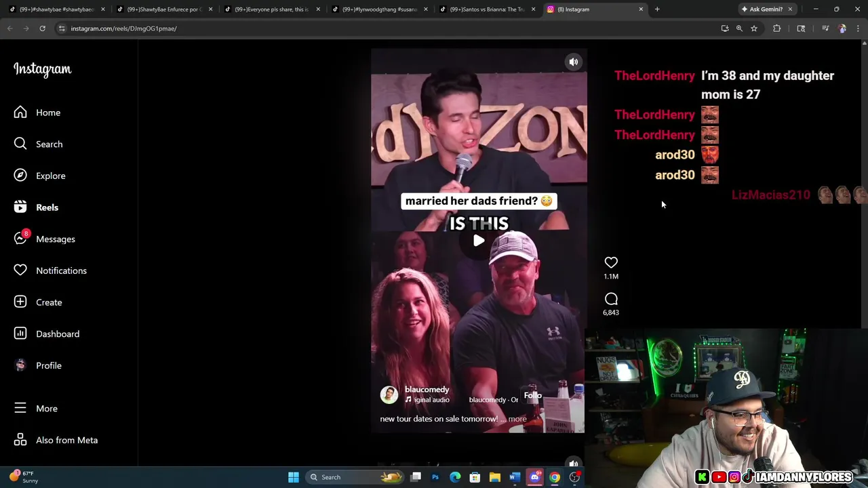
Task: Expand the caption with more
Action: 517,419
